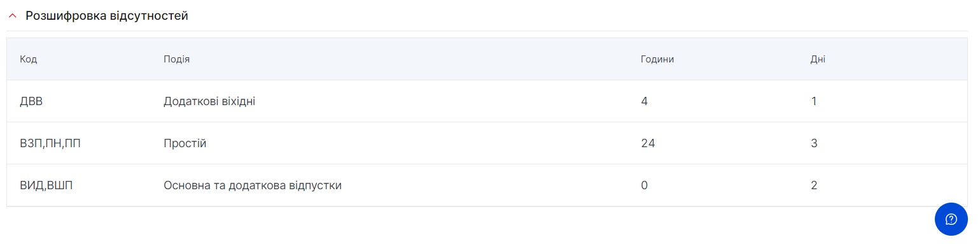Viewport: 980px width, 244px height.
Task: Select the Дні column header
Action: tap(818, 59)
